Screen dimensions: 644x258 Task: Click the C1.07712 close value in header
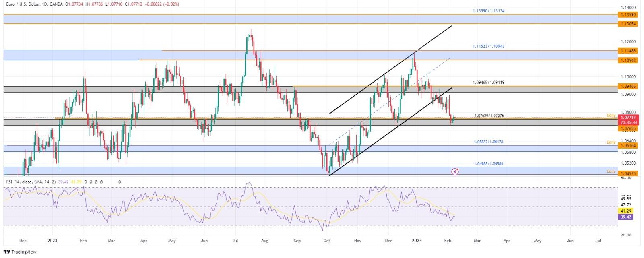[x=133, y=4]
